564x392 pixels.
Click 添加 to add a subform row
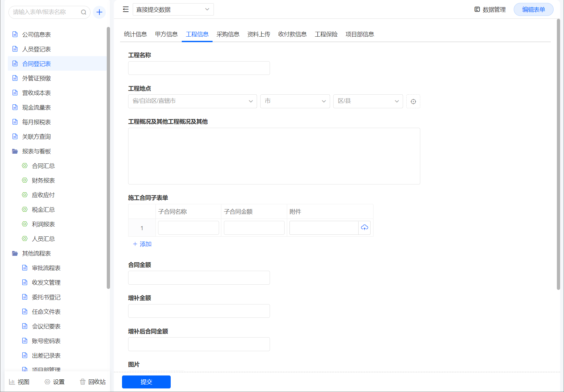[142, 244]
